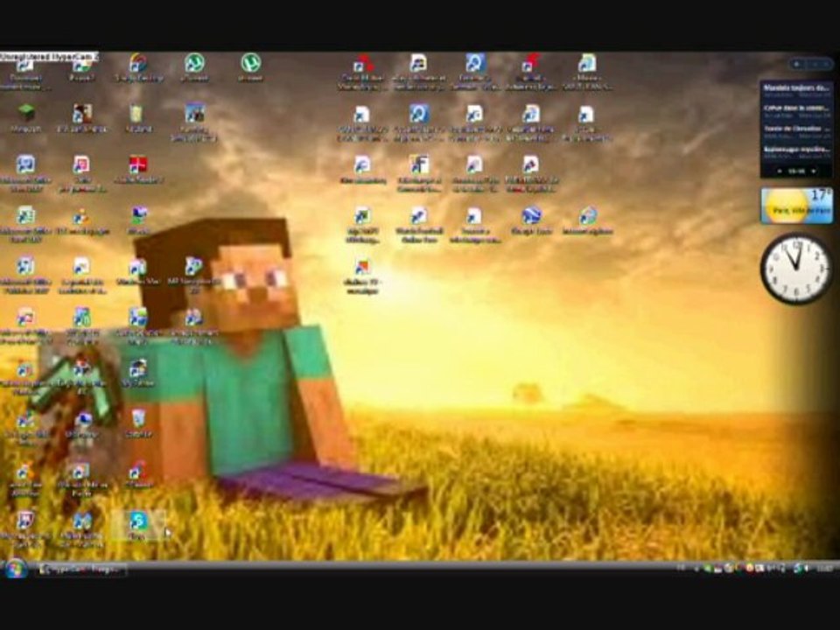The image size is (840, 630).
Task: Click the analog clock sidebar gadget
Action: 796,268
